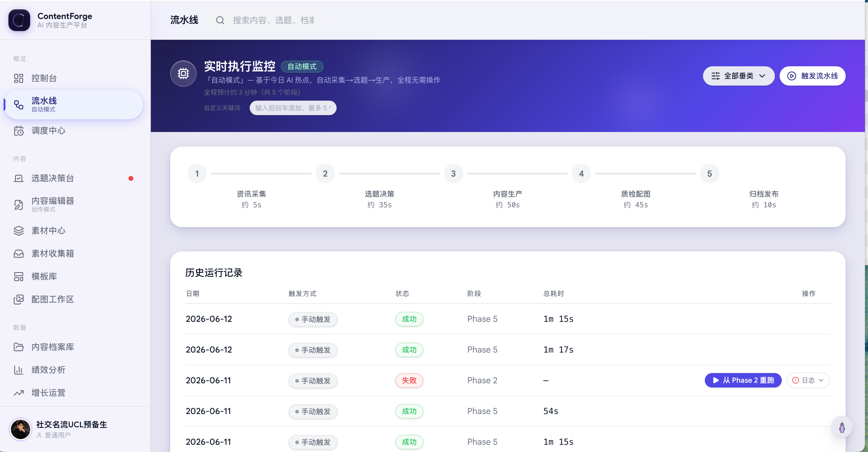This screenshot has width=868, height=452.
Task: Click step 5 归档发布 circle
Action: pyautogui.click(x=709, y=174)
